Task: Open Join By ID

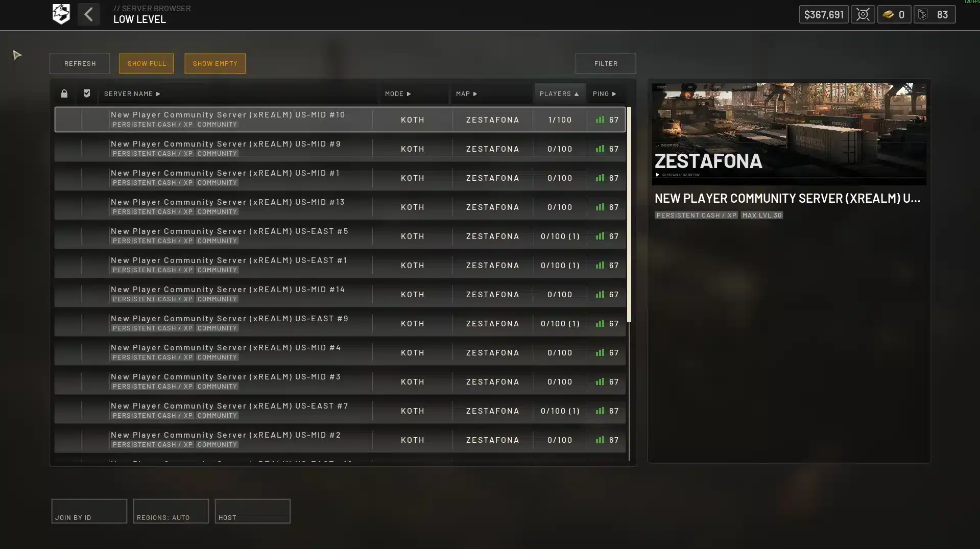Action: (89, 511)
